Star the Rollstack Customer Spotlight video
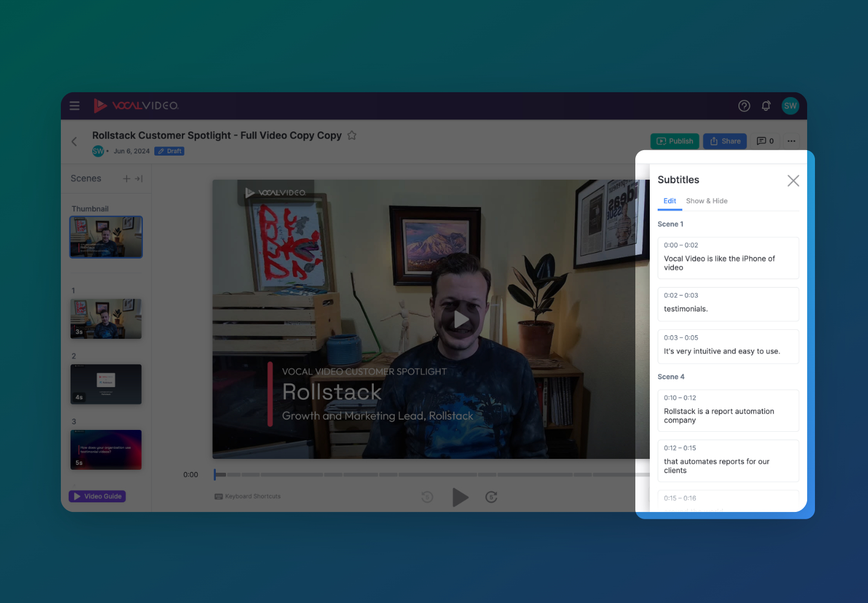This screenshot has height=603, width=868. pyautogui.click(x=352, y=135)
